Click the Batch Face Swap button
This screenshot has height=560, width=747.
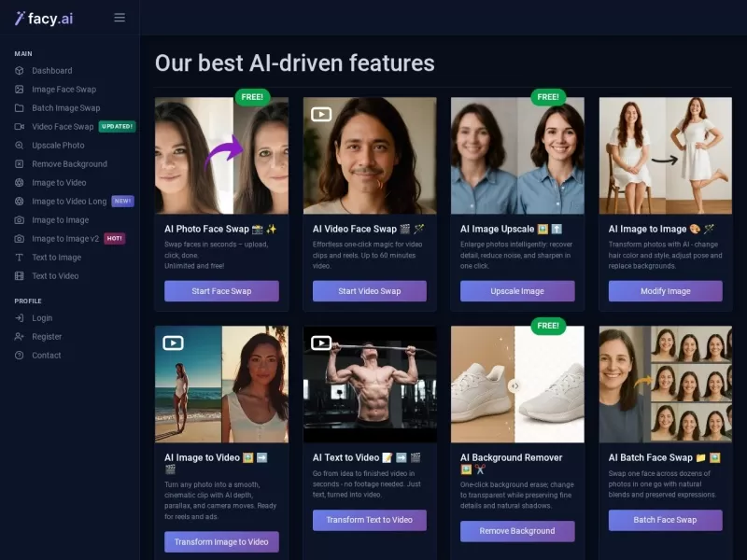[x=666, y=520]
